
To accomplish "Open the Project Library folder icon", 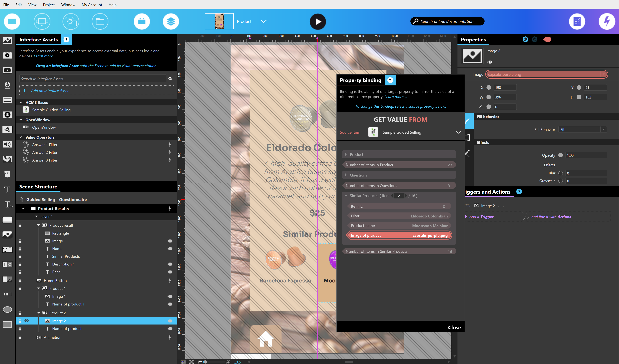I will (x=100, y=21).
